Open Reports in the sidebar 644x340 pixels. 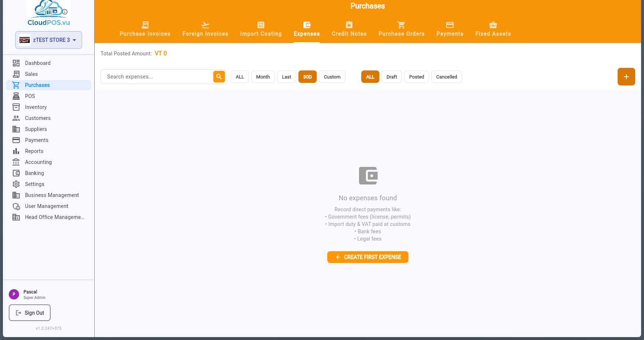pyautogui.click(x=48, y=151)
